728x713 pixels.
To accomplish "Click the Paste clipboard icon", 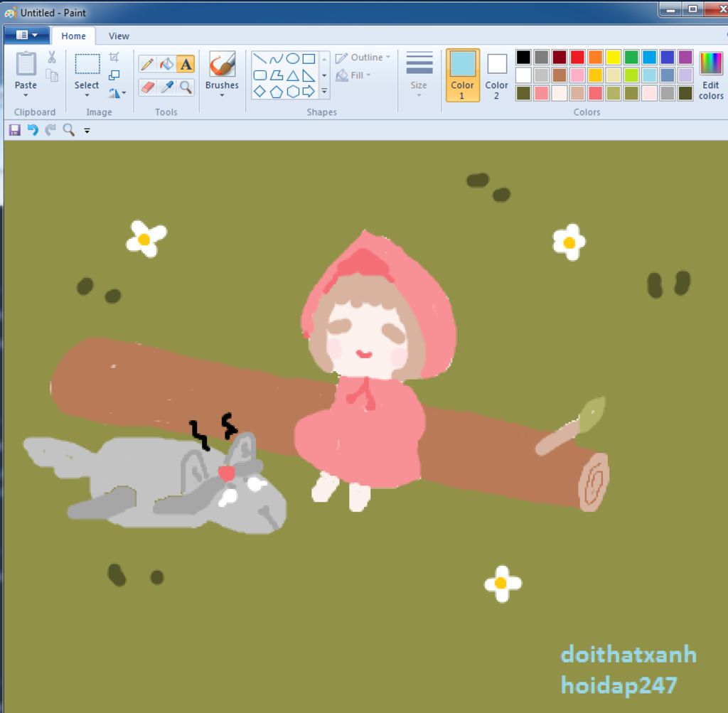I will coord(26,64).
